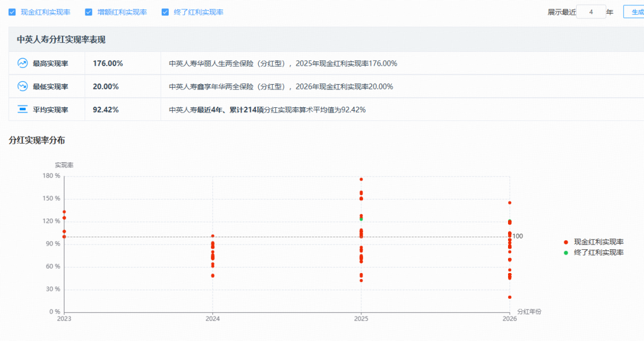Click the 分红实现率分布 section title
The height and width of the screenshot is (341, 644).
37,140
